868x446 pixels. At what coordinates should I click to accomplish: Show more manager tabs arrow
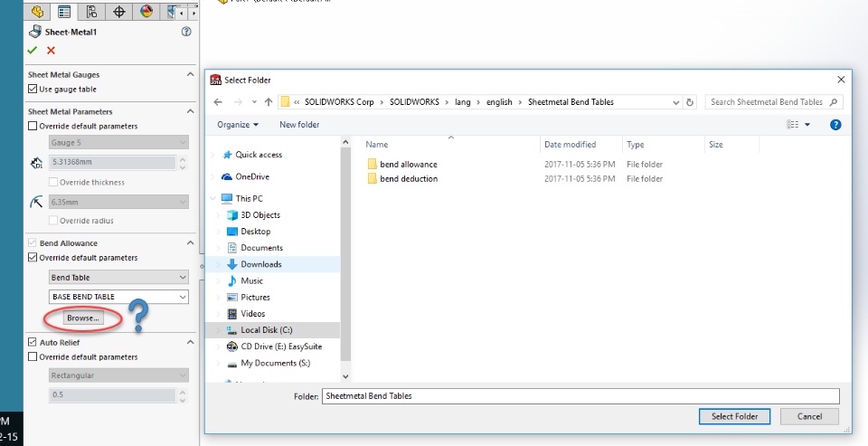(x=193, y=12)
